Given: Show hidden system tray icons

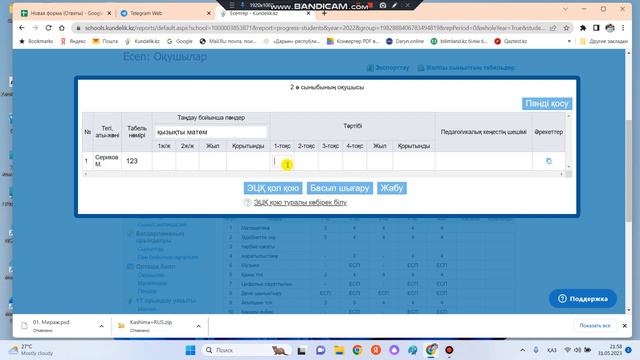Looking at the screenshot, I should [522, 350].
